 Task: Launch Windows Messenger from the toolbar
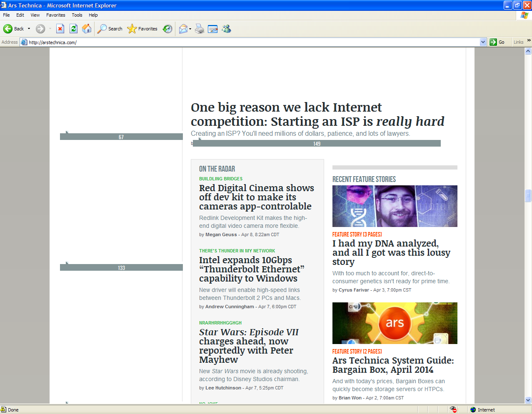point(226,28)
